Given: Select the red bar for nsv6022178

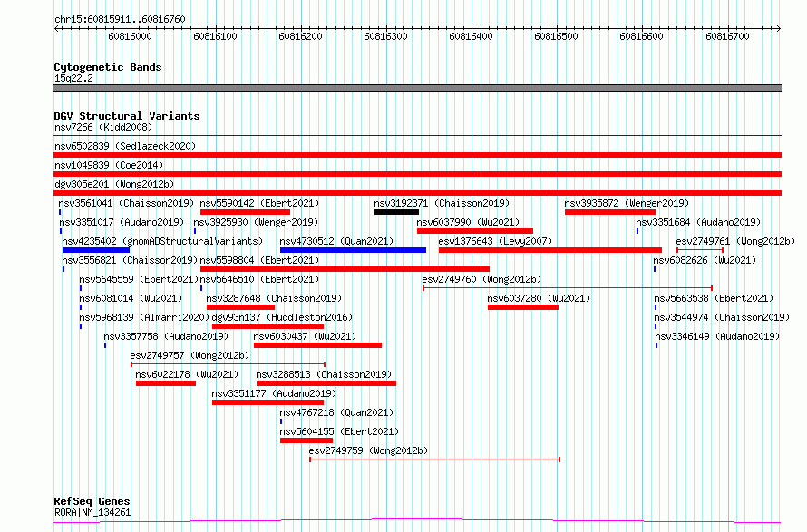Looking at the screenshot, I should (x=166, y=383).
